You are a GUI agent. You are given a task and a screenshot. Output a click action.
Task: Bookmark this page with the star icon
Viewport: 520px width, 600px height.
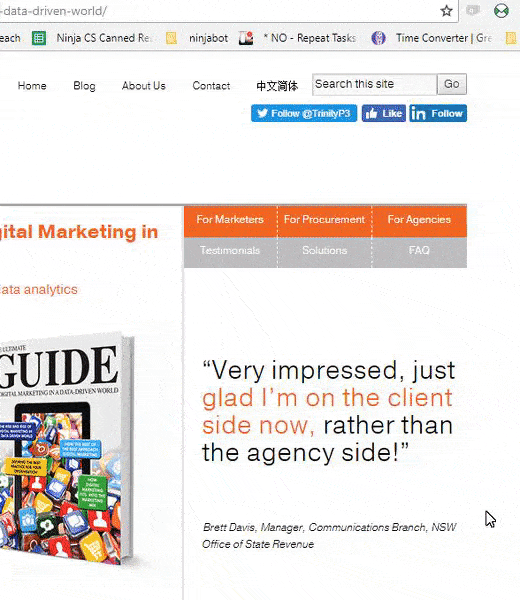(x=446, y=11)
